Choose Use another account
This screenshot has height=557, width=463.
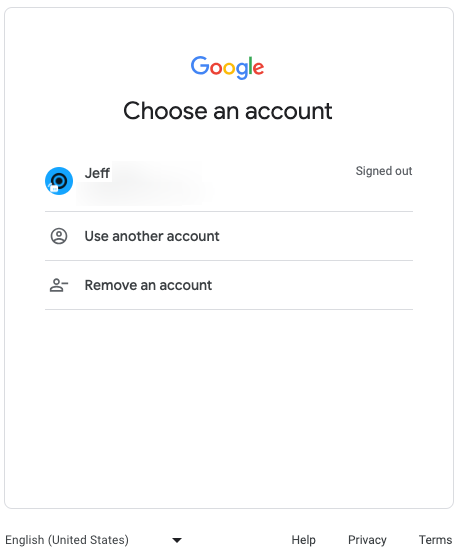click(x=229, y=236)
